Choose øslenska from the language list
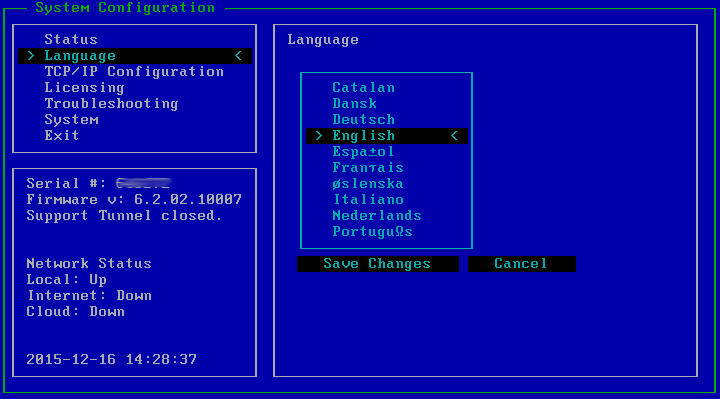This screenshot has height=399, width=720. pos(368,184)
